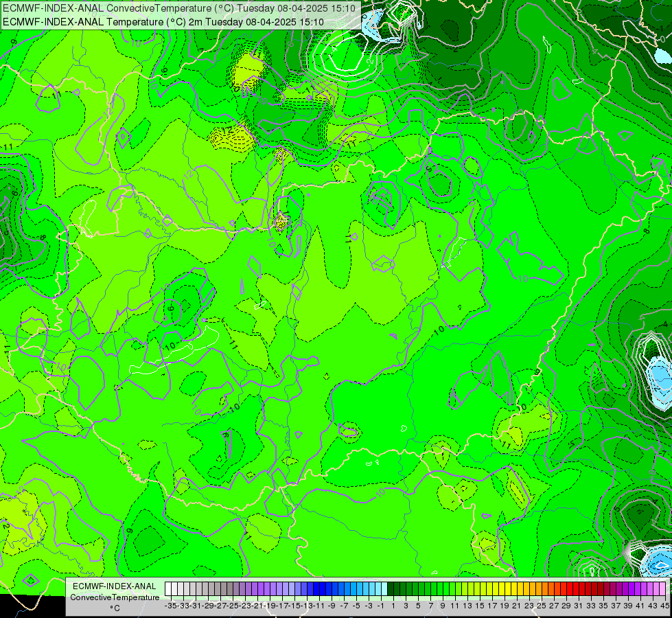The width and height of the screenshot is (672, 618).
Task: Click the '1' legend scale value
Action: coord(393,606)
